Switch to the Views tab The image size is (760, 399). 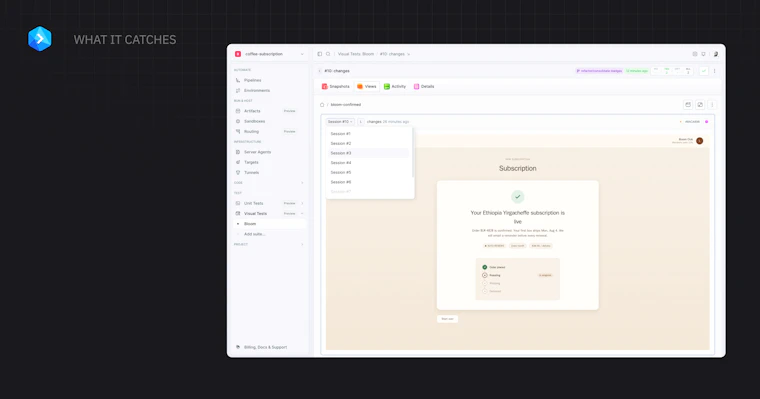tap(367, 86)
